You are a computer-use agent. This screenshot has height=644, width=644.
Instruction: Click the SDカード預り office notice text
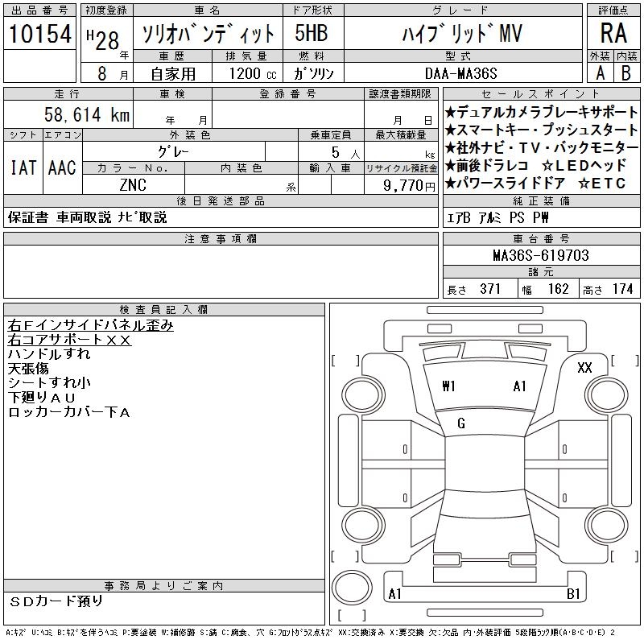[x=56, y=601]
